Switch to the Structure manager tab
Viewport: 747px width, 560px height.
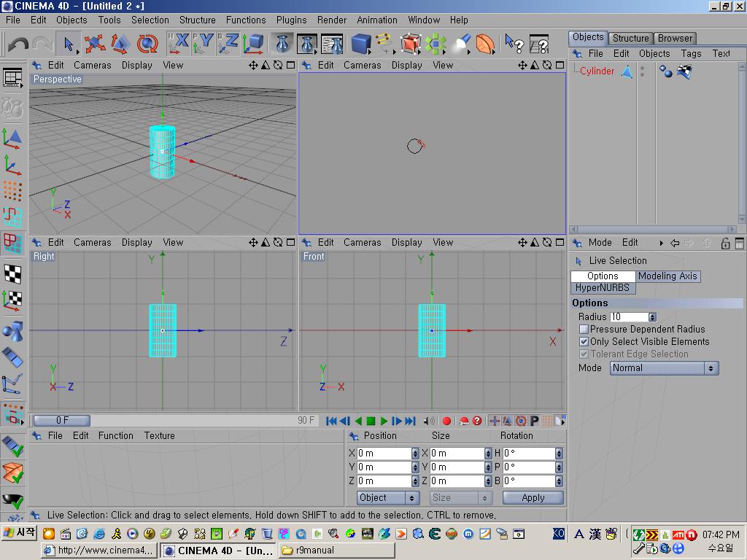point(630,38)
